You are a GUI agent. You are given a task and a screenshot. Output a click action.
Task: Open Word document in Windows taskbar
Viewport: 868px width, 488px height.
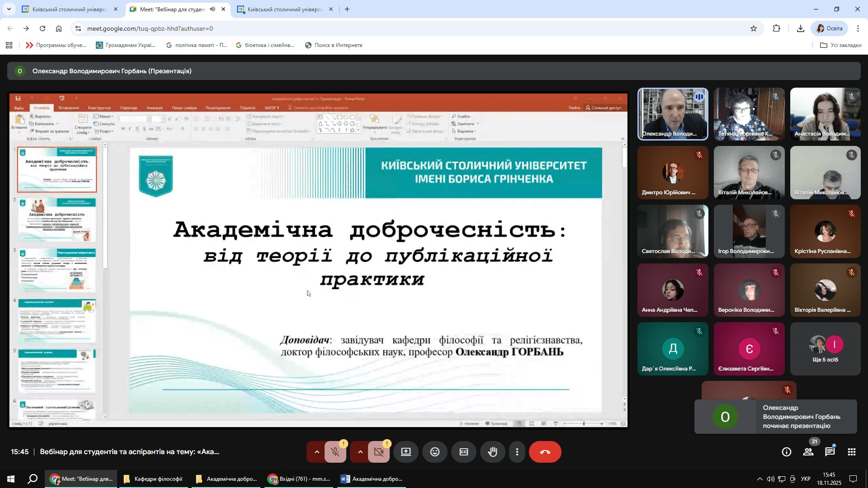[x=372, y=479]
